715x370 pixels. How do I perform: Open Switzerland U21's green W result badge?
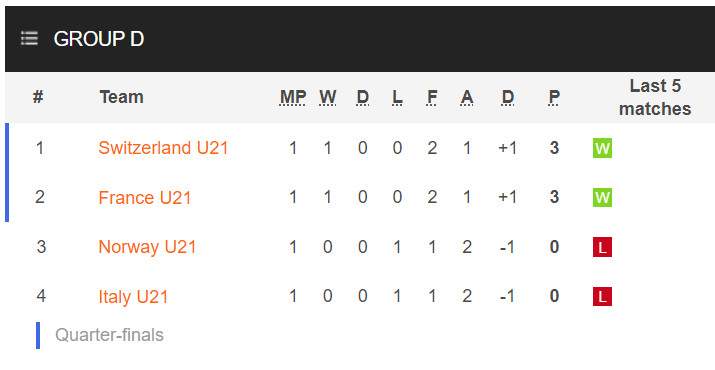point(602,148)
